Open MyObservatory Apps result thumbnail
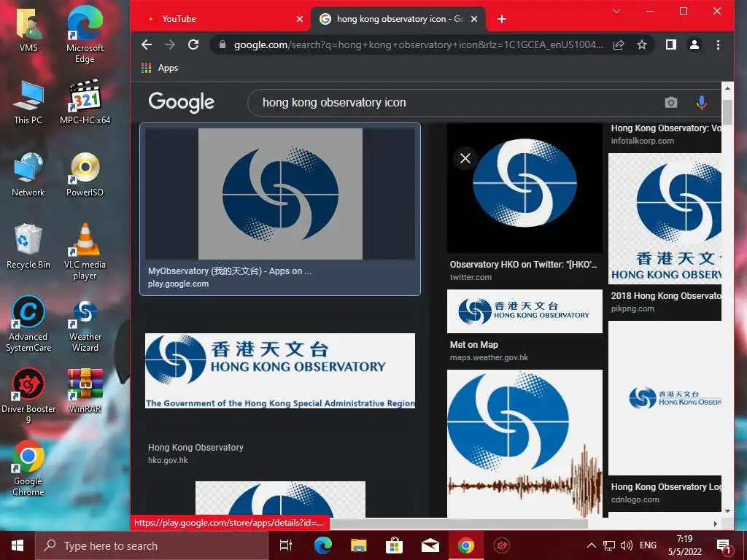The height and width of the screenshot is (560, 747). (280, 194)
